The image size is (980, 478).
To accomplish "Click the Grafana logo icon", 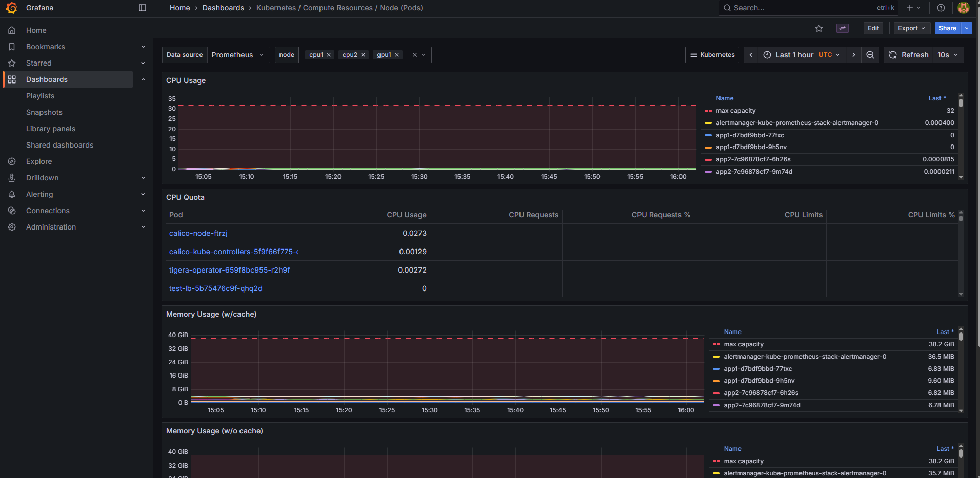I will pyautogui.click(x=11, y=8).
